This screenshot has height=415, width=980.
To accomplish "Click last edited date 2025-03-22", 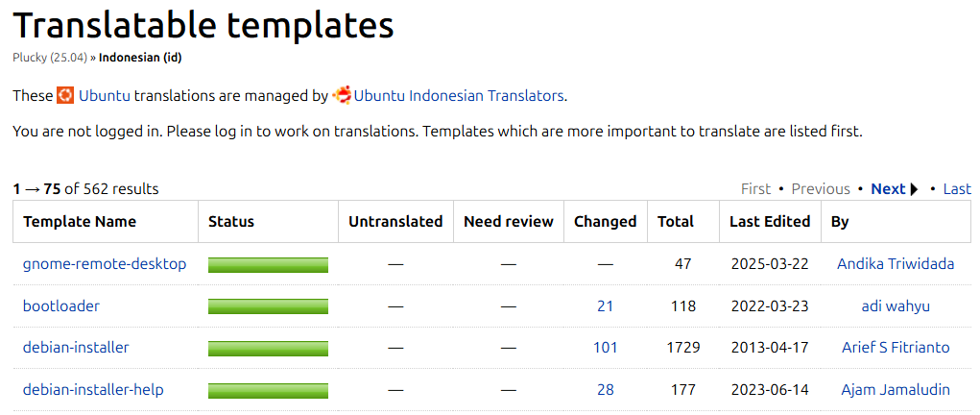I will [x=770, y=264].
